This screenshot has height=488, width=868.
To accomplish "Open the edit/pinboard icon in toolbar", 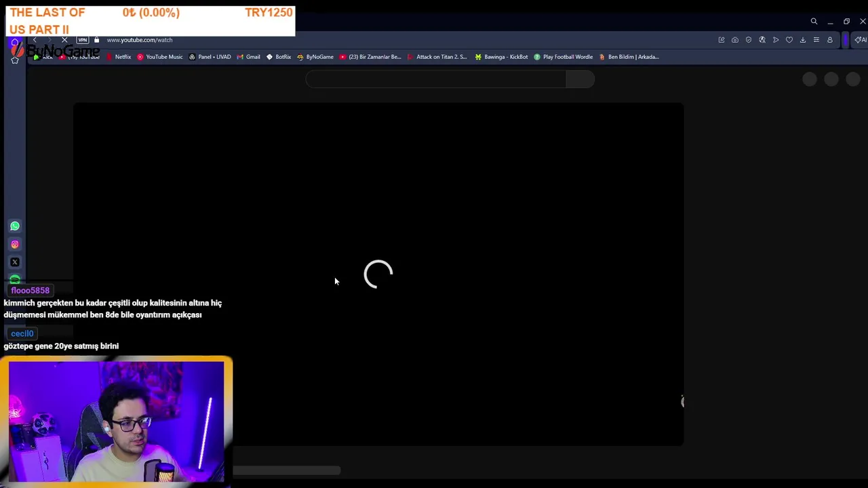I will tap(722, 40).
